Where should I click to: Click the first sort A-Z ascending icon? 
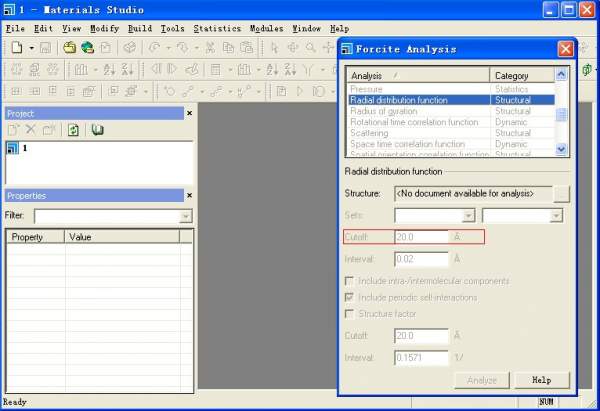click(x=109, y=69)
